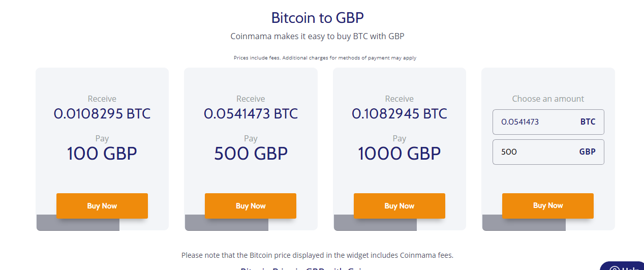Click Buy Now under Choose an amount
644x270 pixels.
click(x=548, y=205)
